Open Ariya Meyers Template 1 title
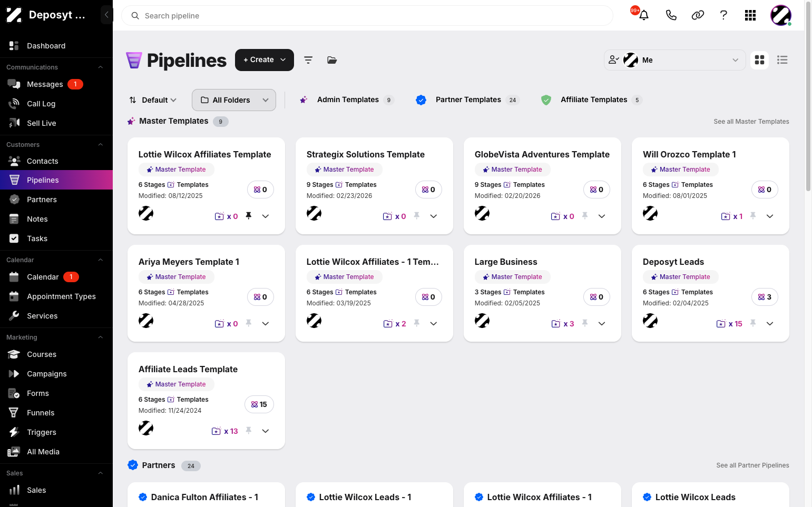 click(x=189, y=262)
